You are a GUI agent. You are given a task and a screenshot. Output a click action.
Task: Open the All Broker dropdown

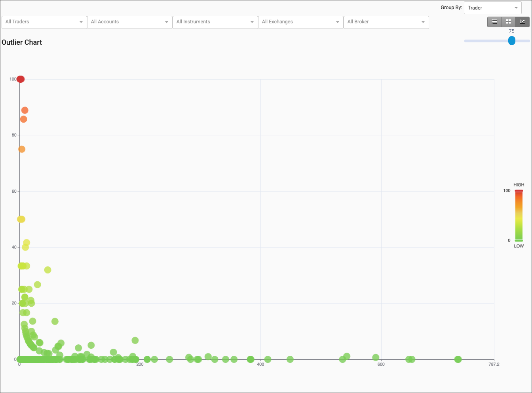(x=386, y=22)
